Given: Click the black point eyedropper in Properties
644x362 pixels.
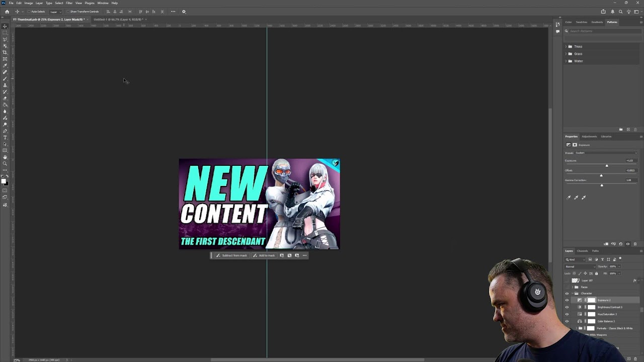Looking at the screenshot, I should click(569, 198).
